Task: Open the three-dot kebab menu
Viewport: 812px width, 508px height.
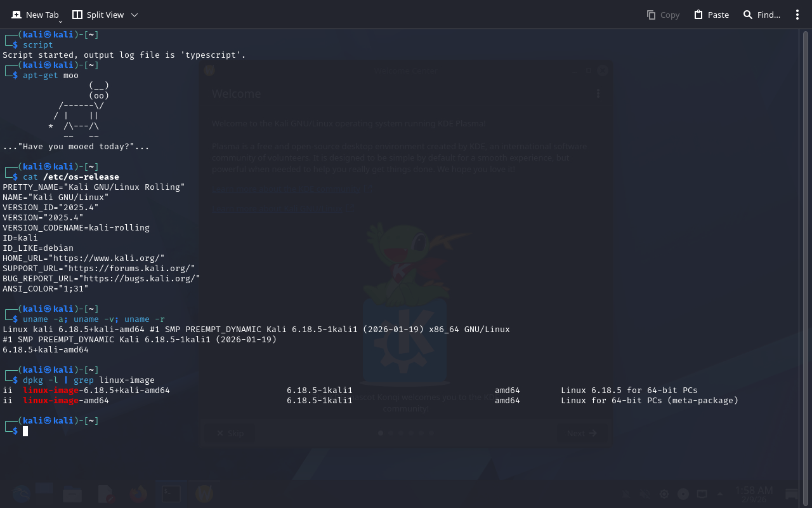Action: tap(797, 15)
